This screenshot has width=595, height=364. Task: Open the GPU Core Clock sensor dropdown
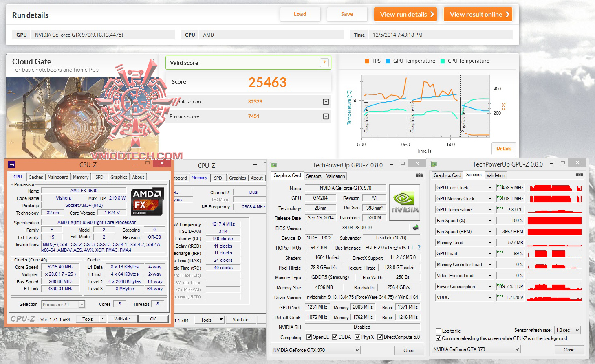[490, 188]
